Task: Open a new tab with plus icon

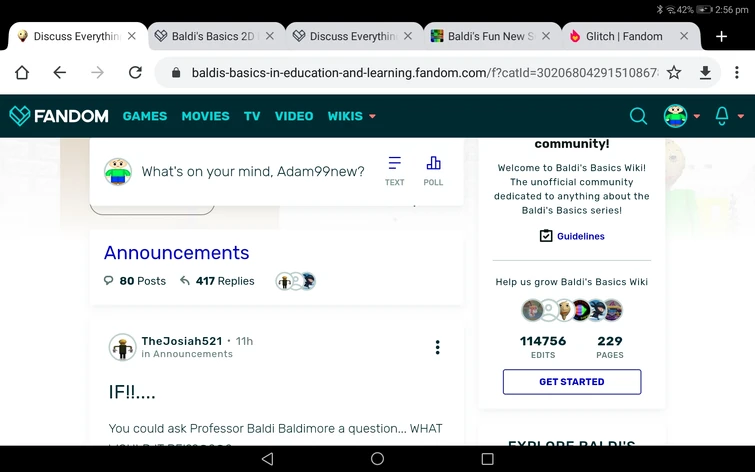Action: click(x=721, y=37)
